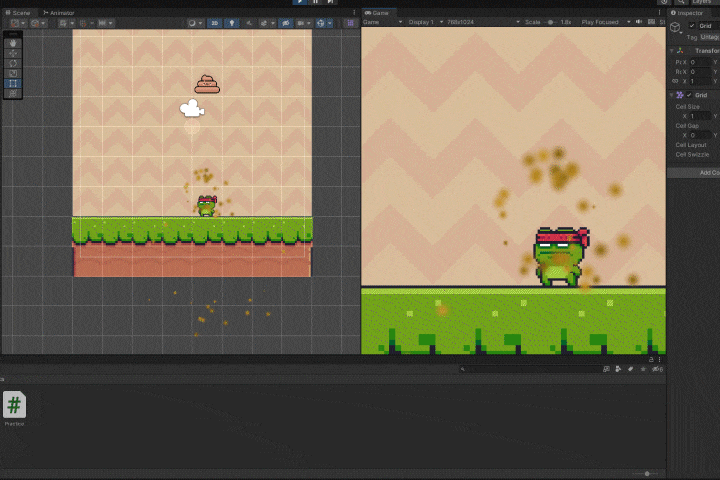The width and height of the screenshot is (720, 480).
Task: Select the Hand view tool
Action: coord(13,43)
